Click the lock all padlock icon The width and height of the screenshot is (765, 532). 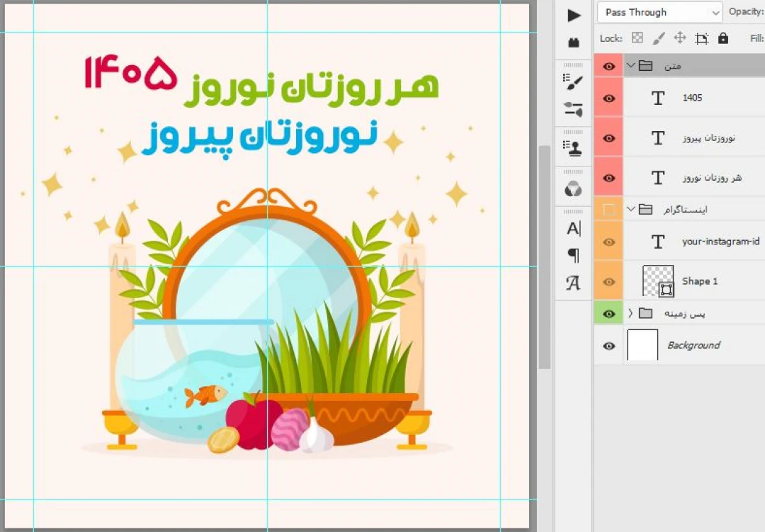(722, 38)
